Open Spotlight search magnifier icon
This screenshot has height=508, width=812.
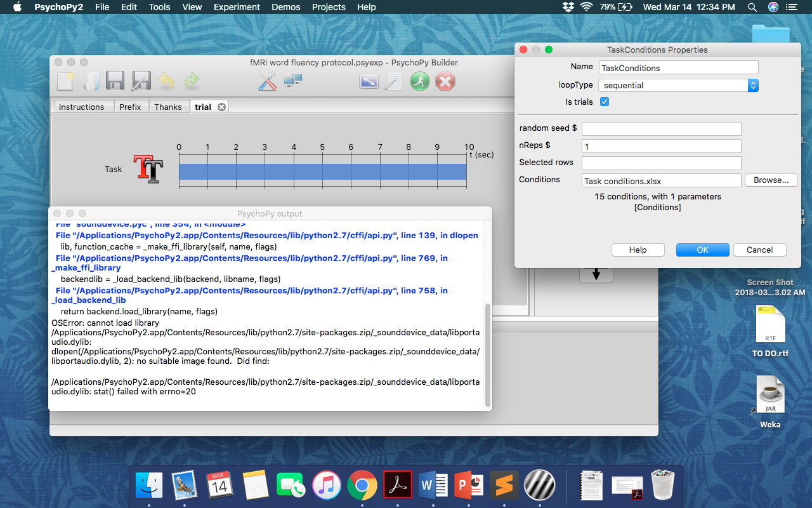point(752,7)
